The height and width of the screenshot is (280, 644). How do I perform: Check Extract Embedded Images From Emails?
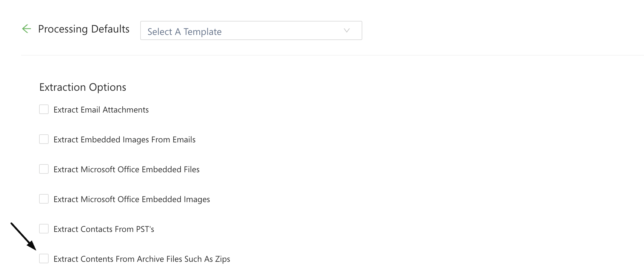tap(44, 139)
